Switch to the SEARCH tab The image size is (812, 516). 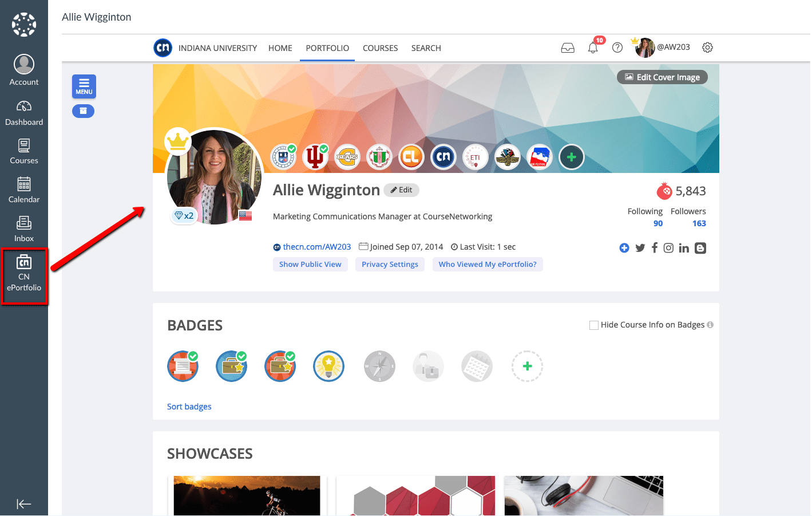(426, 48)
